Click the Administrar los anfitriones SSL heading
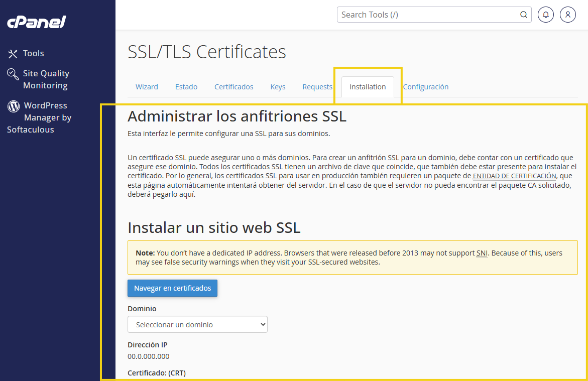588x381 pixels. (237, 116)
